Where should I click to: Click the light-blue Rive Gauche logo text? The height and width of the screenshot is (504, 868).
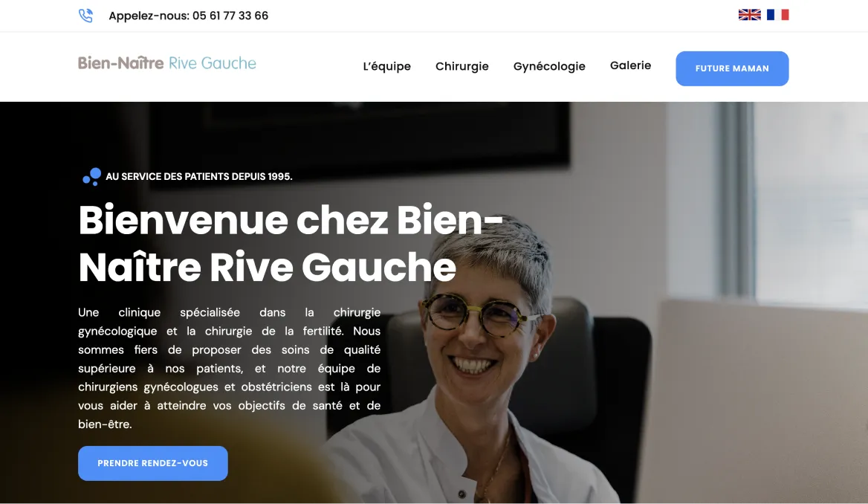pos(212,63)
